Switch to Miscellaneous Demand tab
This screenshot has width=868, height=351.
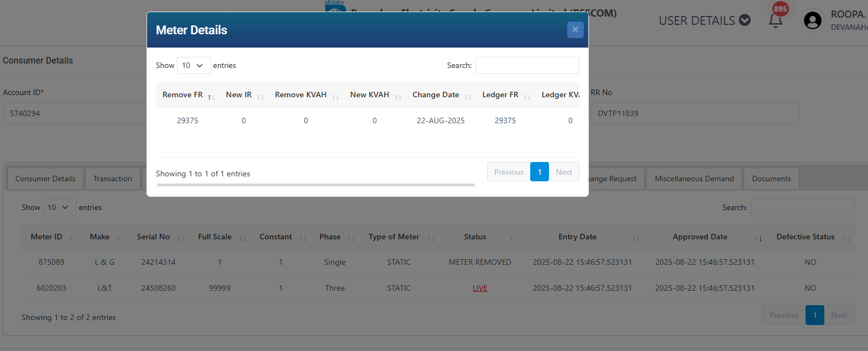click(x=694, y=179)
